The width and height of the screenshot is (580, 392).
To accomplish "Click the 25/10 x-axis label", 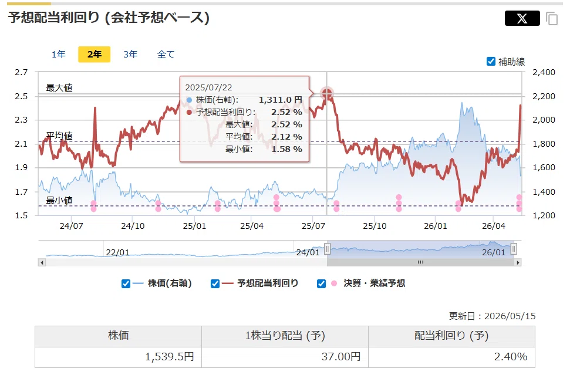I will [375, 226].
